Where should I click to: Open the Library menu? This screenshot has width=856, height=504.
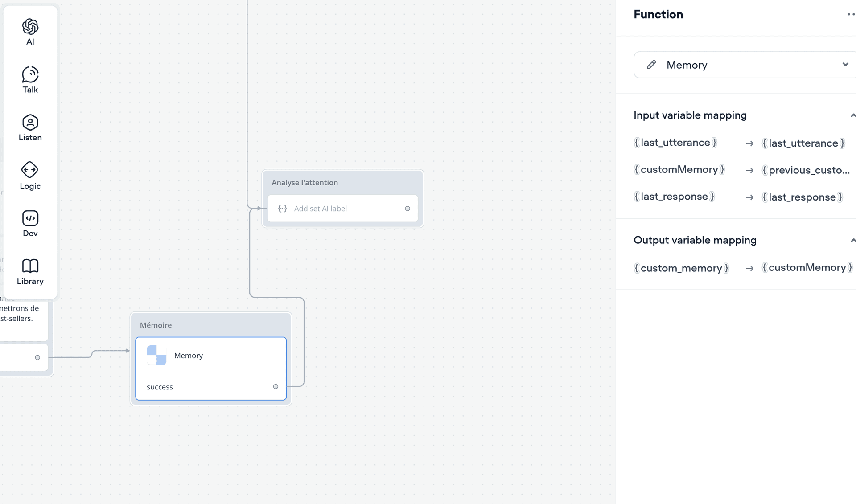coord(30,272)
